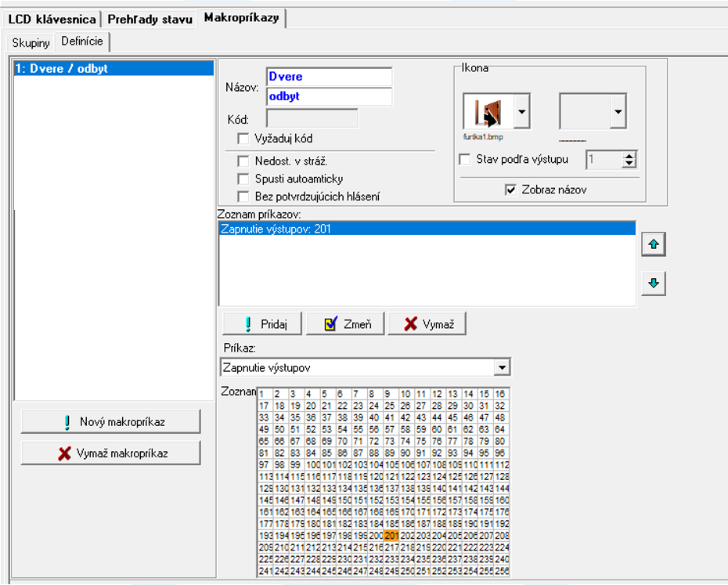Enable the Vyžaduj kód checkbox
Viewport: 728px width, 585px height.
(x=243, y=139)
